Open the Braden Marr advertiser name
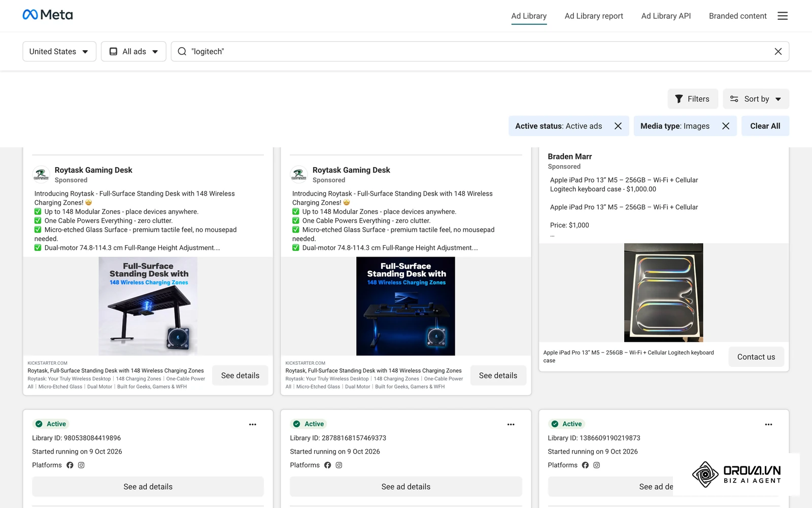The height and width of the screenshot is (508, 812). [x=569, y=156]
